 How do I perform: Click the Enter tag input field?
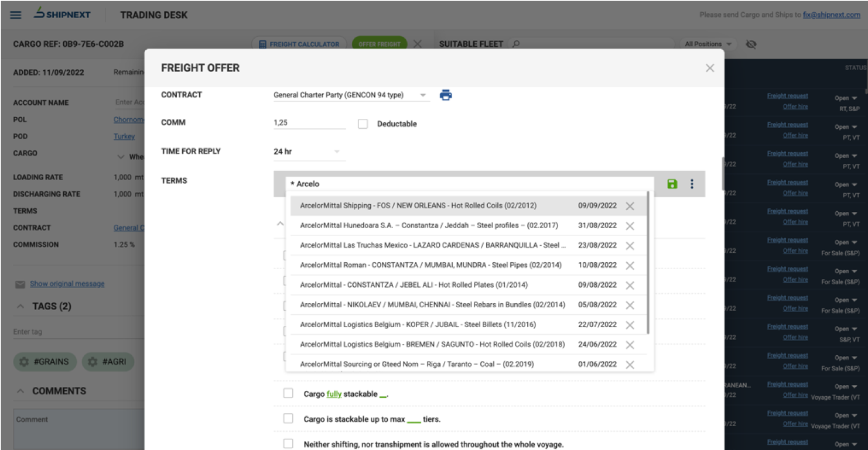click(x=78, y=332)
